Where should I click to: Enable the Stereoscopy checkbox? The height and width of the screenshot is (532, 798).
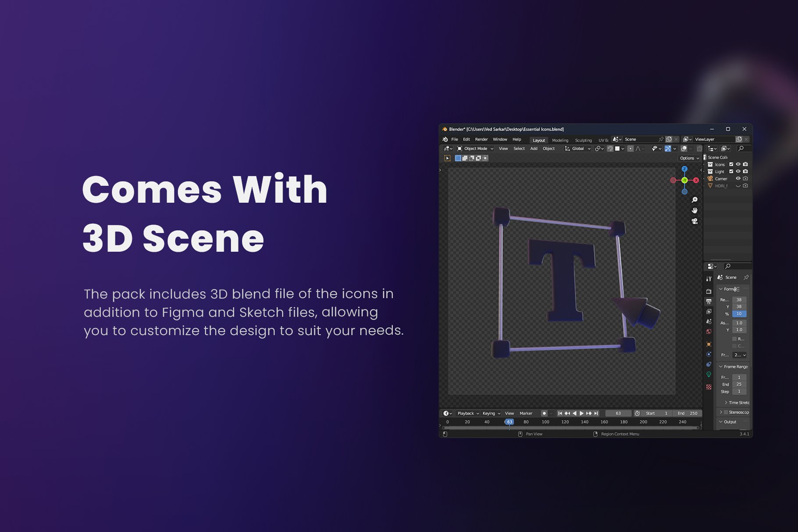coord(726,412)
